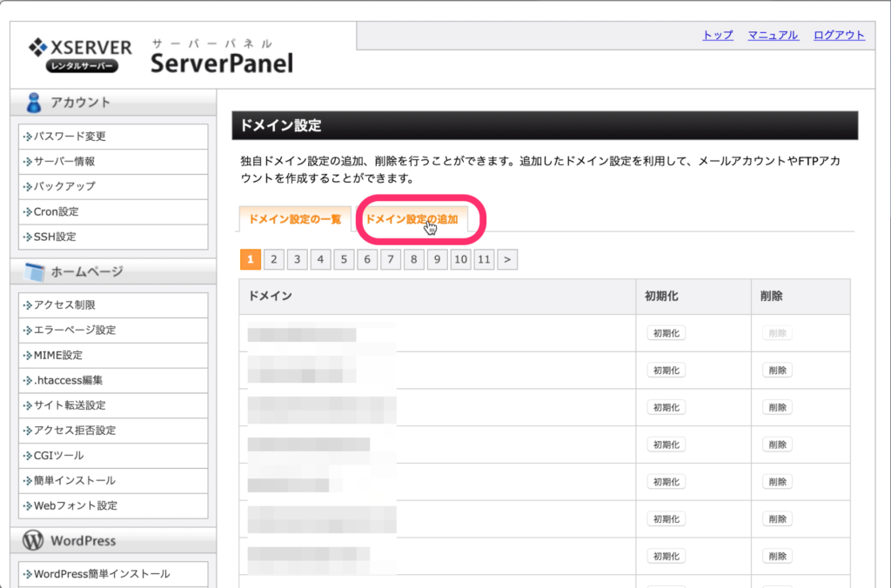Click the WordPress logo icon in sidebar
Viewport: 891px width, 588px height.
(x=34, y=540)
